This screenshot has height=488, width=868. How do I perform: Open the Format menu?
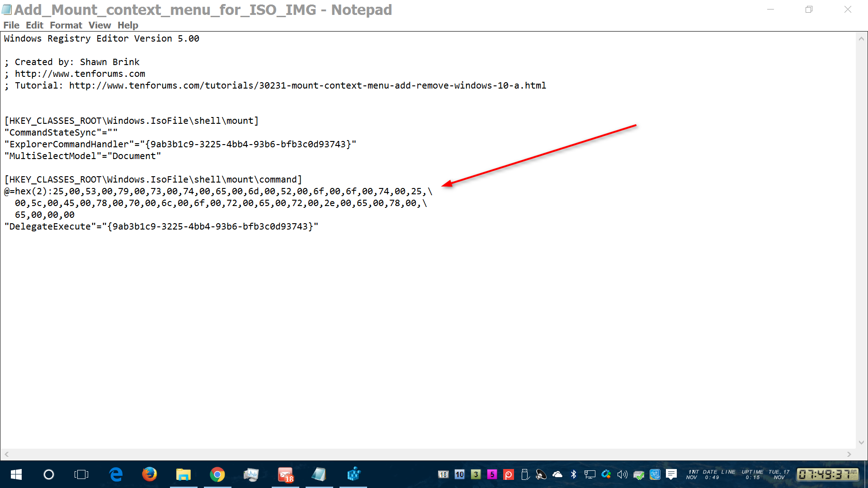[66, 25]
